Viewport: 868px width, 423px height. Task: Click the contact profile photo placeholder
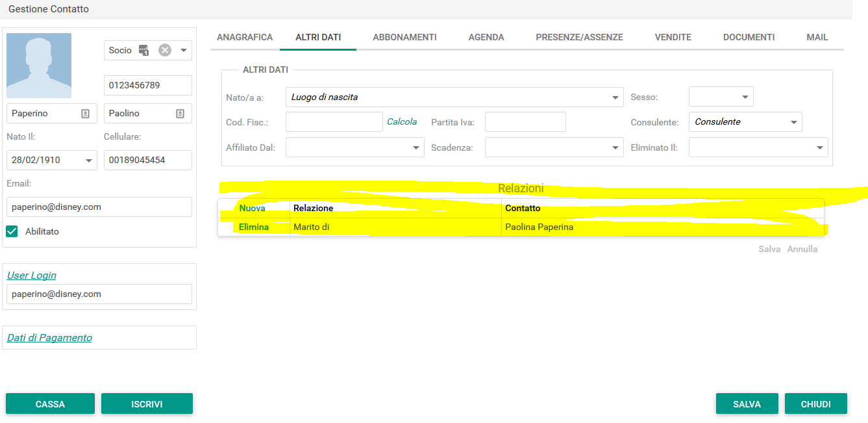coord(39,66)
